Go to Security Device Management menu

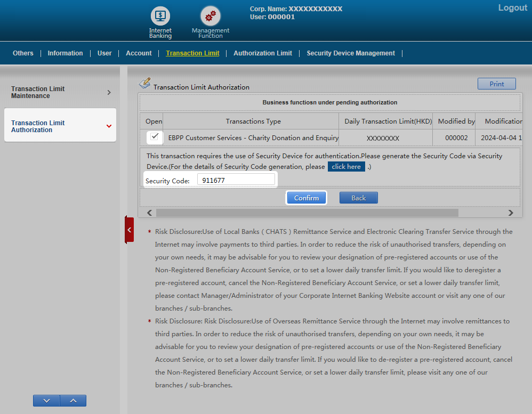click(x=351, y=53)
